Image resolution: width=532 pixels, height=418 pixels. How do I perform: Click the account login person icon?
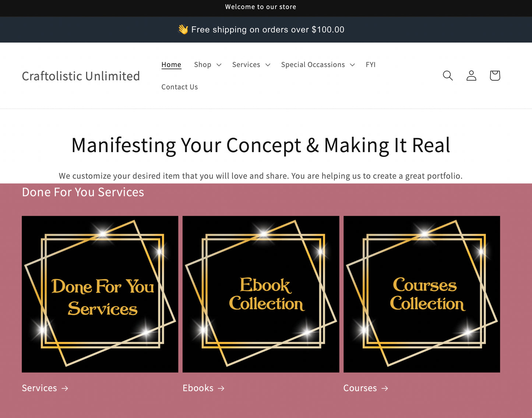point(471,75)
